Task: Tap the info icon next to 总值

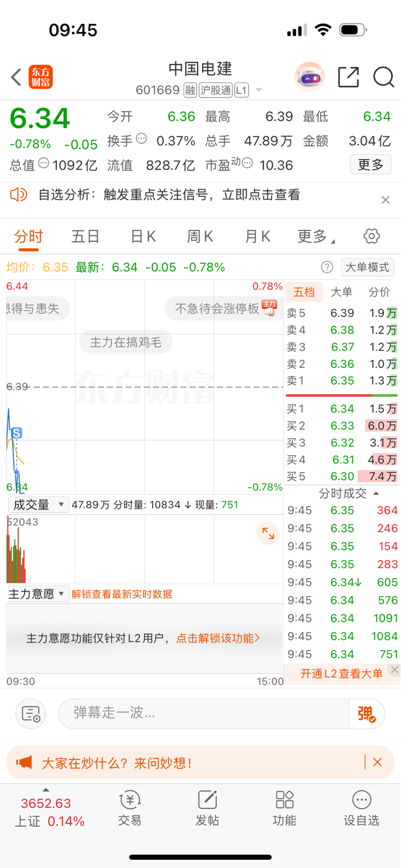Action: pyautogui.click(x=44, y=163)
